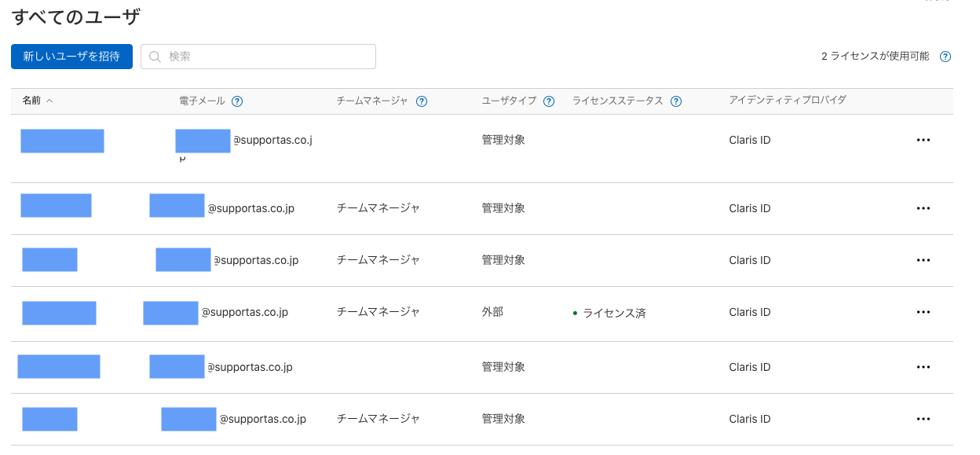The image size is (980, 455).
Task: Sort by 名前 using the header arrow
Action: point(50,101)
